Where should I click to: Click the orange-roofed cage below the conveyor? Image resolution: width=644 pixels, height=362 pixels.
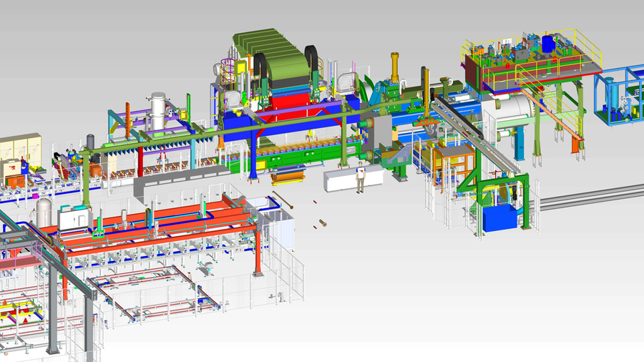[451, 161]
